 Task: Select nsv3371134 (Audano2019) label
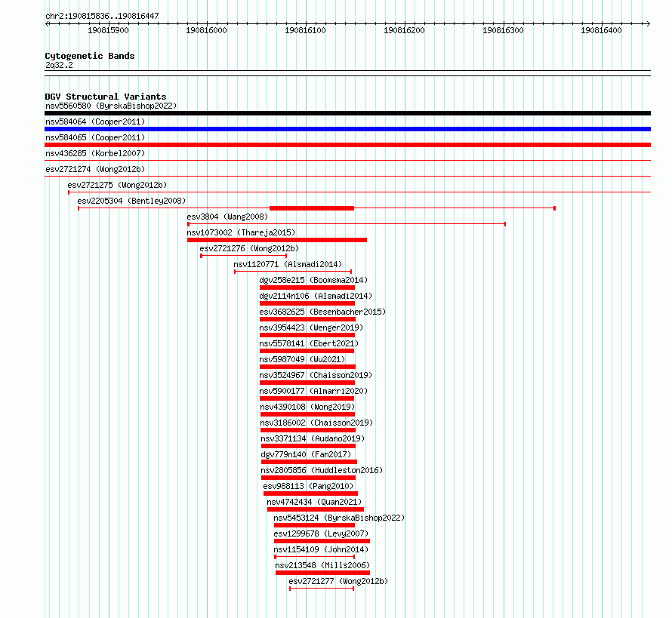tap(313, 438)
